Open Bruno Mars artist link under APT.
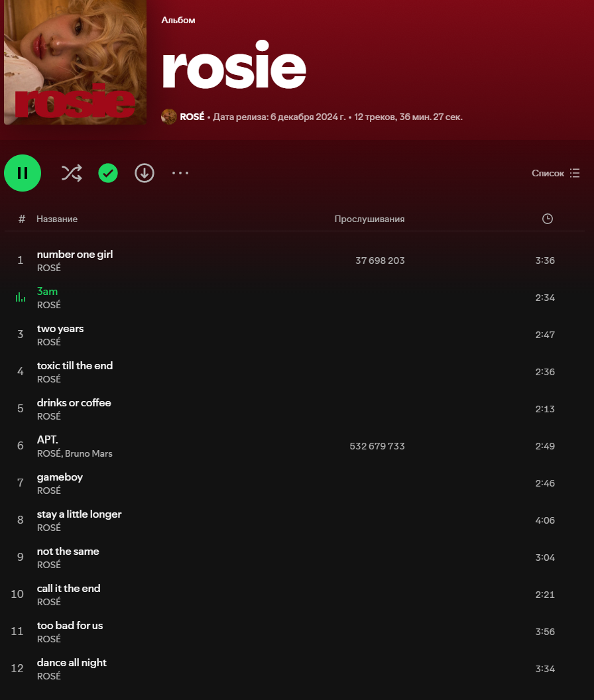Viewport: 594px width, 700px height. click(89, 453)
